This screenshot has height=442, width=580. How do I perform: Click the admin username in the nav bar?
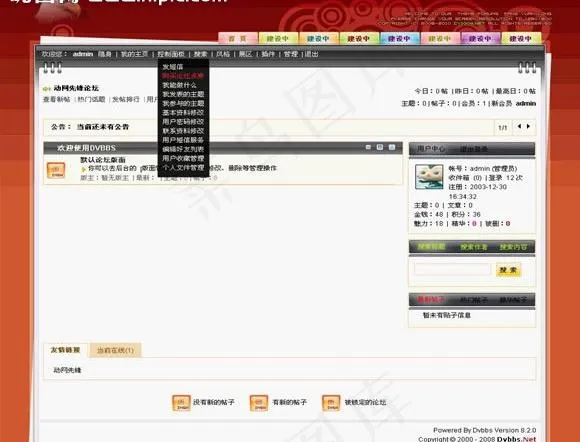coord(82,54)
